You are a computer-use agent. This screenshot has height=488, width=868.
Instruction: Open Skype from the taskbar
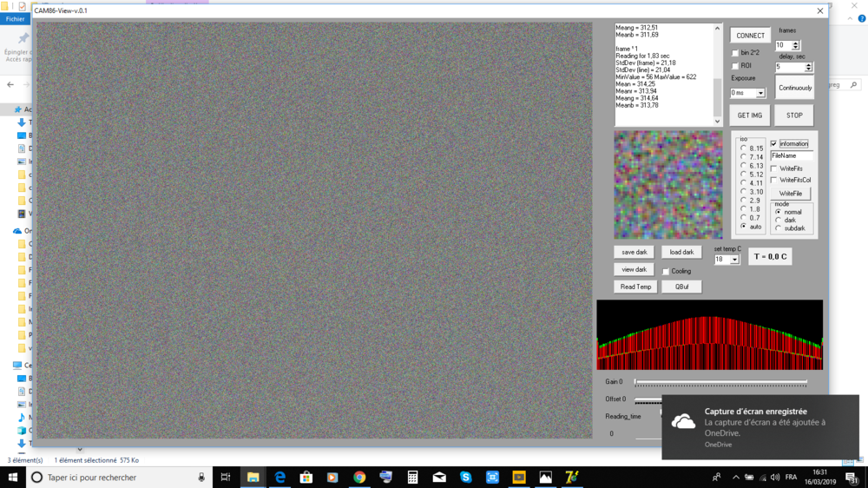[x=465, y=477]
